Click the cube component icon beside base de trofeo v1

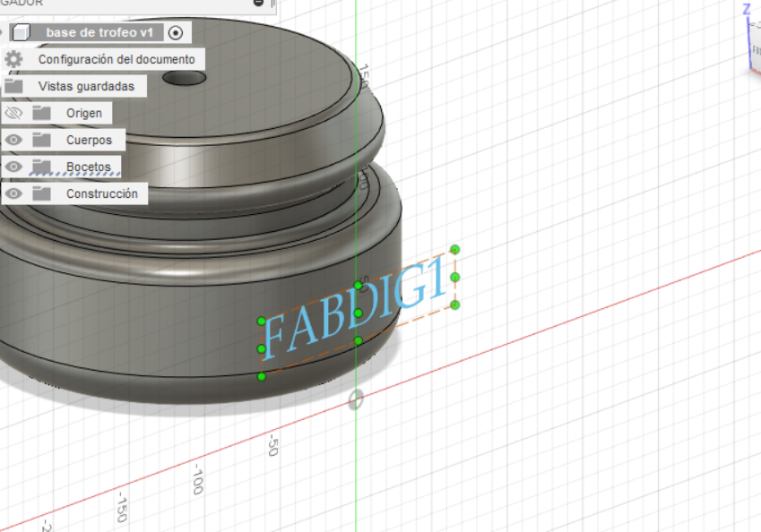(21, 32)
